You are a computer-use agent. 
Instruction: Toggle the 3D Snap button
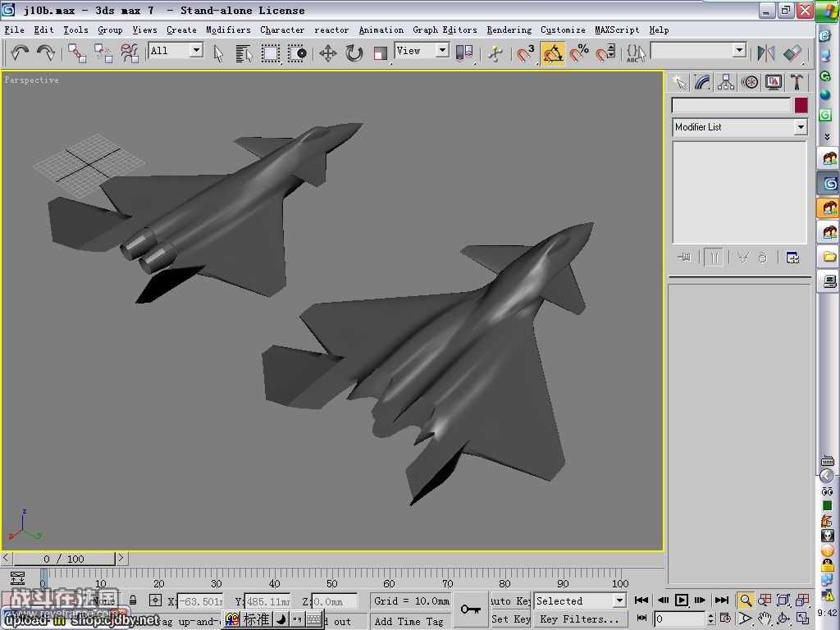(526, 53)
